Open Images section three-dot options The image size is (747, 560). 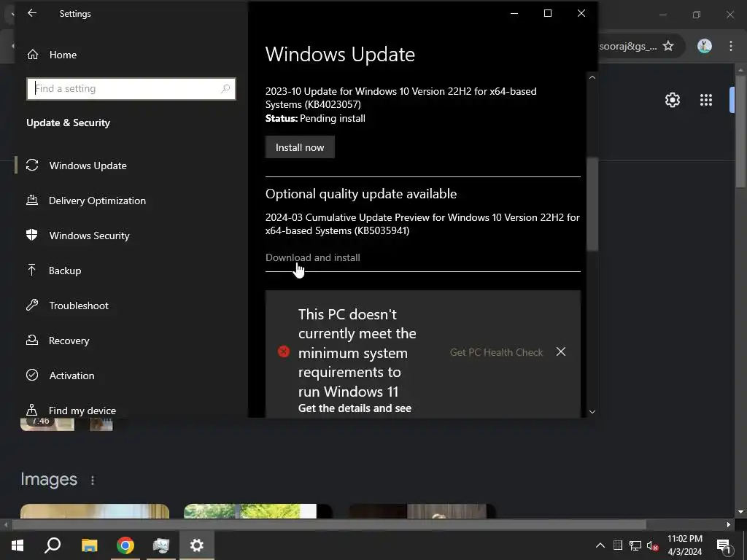[x=93, y=481]
